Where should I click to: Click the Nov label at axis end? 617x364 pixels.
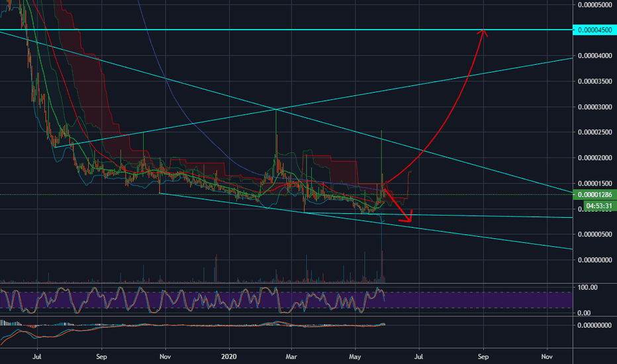tap(547, 357)
